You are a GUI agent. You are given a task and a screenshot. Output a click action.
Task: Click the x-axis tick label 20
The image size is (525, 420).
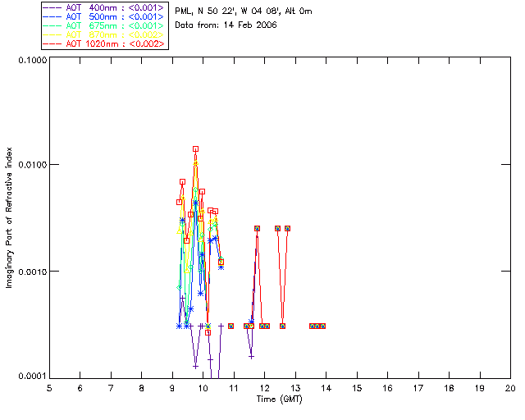pyautogui.click(x=510, y=388)
